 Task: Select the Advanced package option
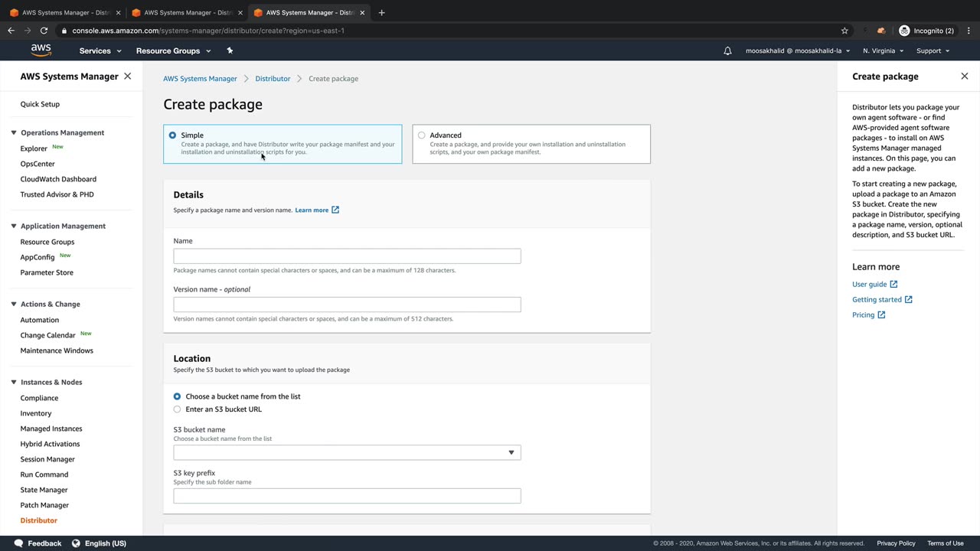422,135
